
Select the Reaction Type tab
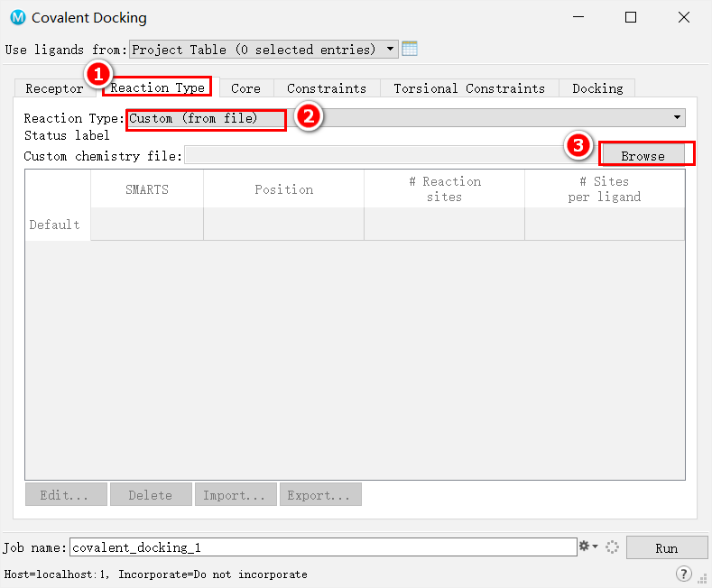[158, 87]
